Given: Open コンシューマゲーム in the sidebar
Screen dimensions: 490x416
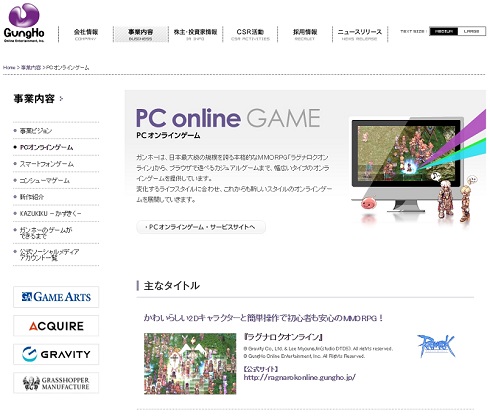Looking at the screenshot, I should click(x=45, y=181).
